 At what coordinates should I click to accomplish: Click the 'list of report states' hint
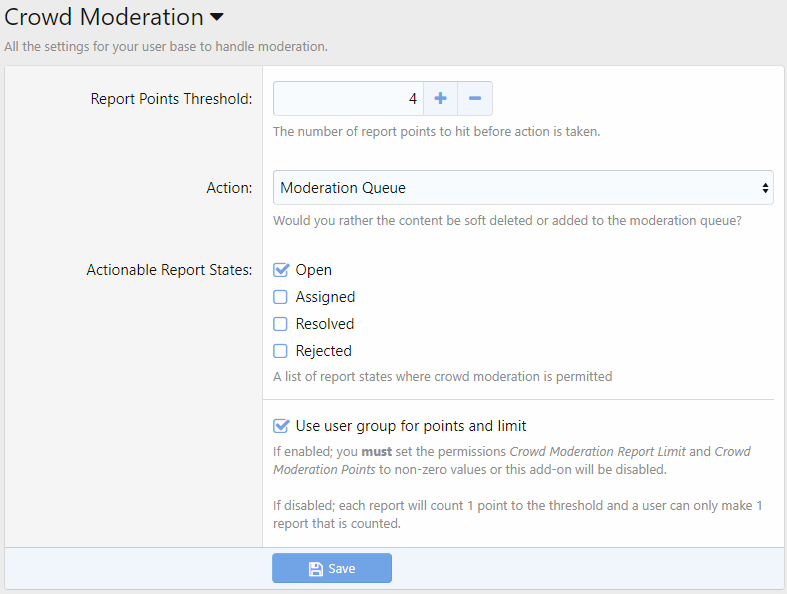coord(442,377)
